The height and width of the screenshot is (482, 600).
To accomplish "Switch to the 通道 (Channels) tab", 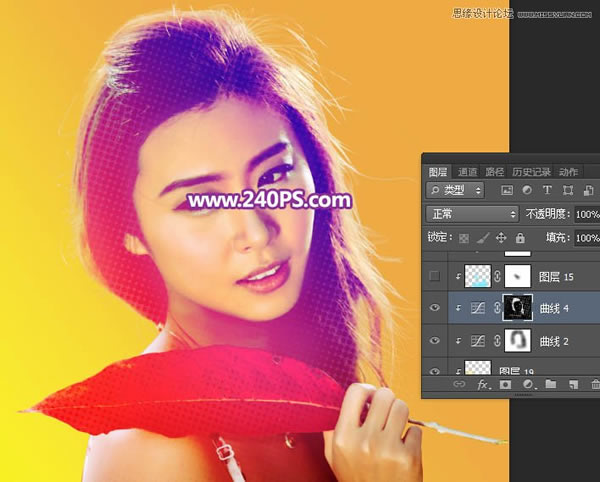I will [x=467, y=172].
